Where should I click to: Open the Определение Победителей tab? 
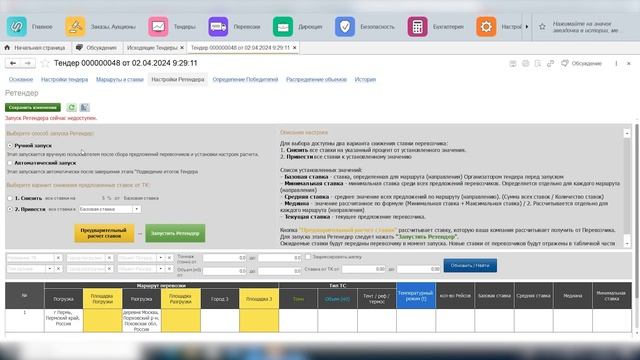tap(245, 80)
